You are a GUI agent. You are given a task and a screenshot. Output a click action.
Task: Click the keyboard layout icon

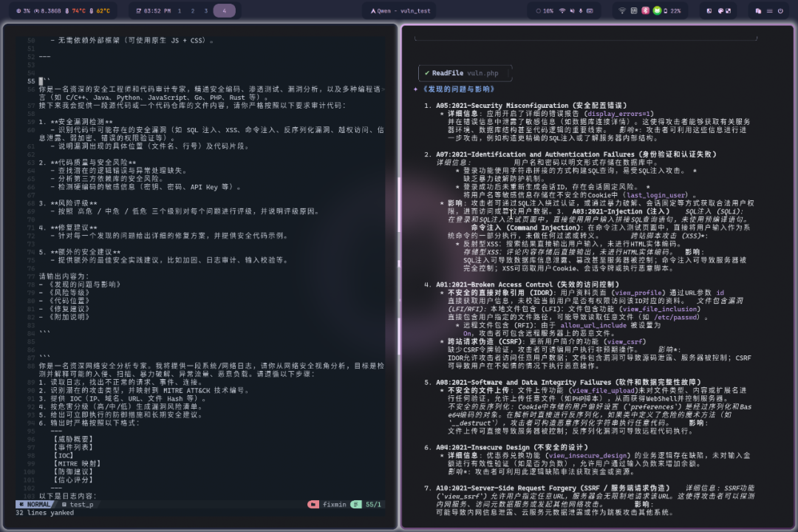pos(590,10)
